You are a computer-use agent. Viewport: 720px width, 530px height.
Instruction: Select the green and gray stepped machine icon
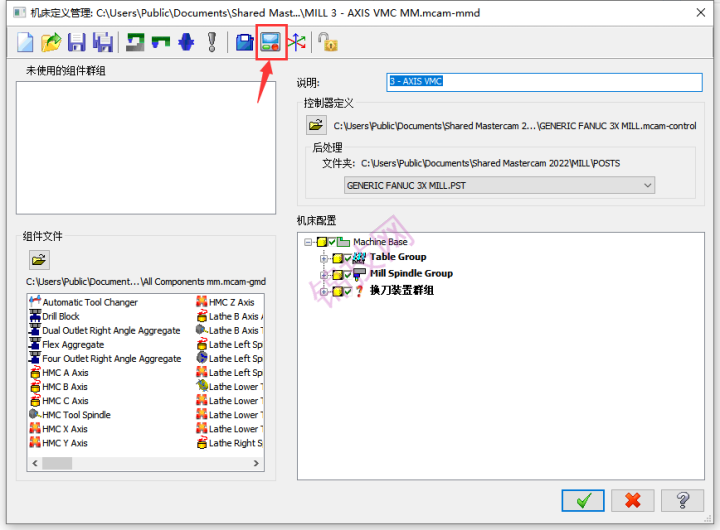[x=135, y=42]
